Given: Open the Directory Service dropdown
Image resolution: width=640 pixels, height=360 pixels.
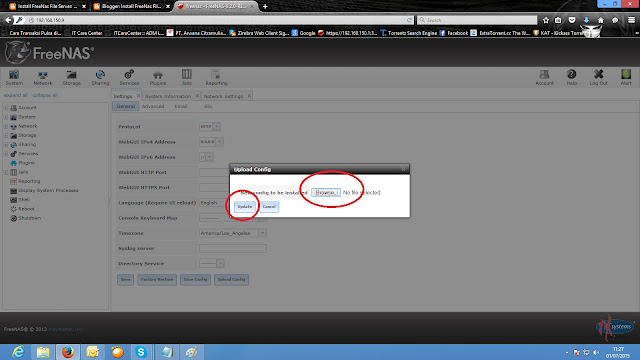Looking at the screenshot, I should tap(220, 263).
